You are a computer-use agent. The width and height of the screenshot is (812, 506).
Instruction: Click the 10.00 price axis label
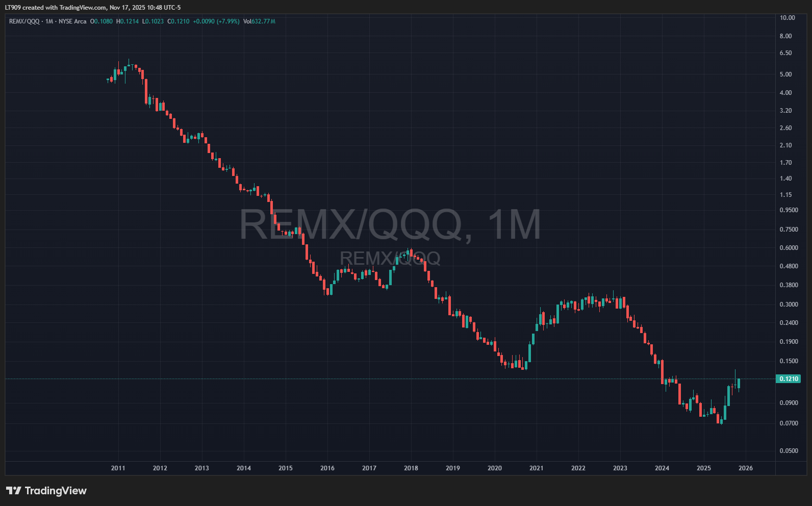(x=788, y=18)
